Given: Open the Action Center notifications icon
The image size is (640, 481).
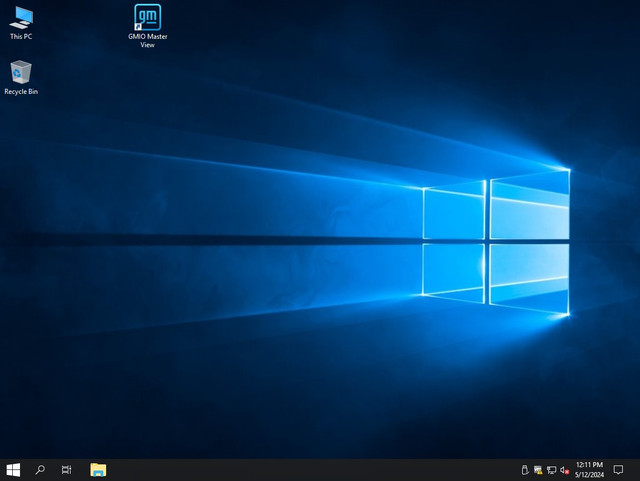Looking at the screenshot, I should [x=618, y=470].
